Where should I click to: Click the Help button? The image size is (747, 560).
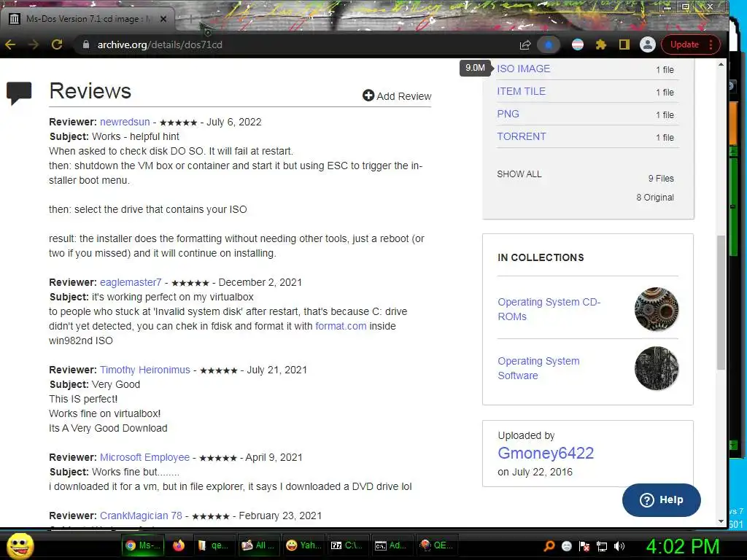pos(661,500)
